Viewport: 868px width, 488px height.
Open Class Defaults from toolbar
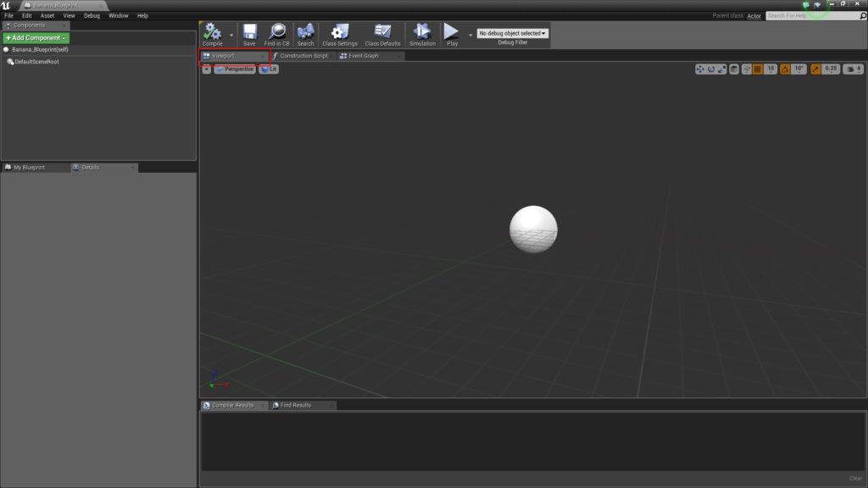382,32
